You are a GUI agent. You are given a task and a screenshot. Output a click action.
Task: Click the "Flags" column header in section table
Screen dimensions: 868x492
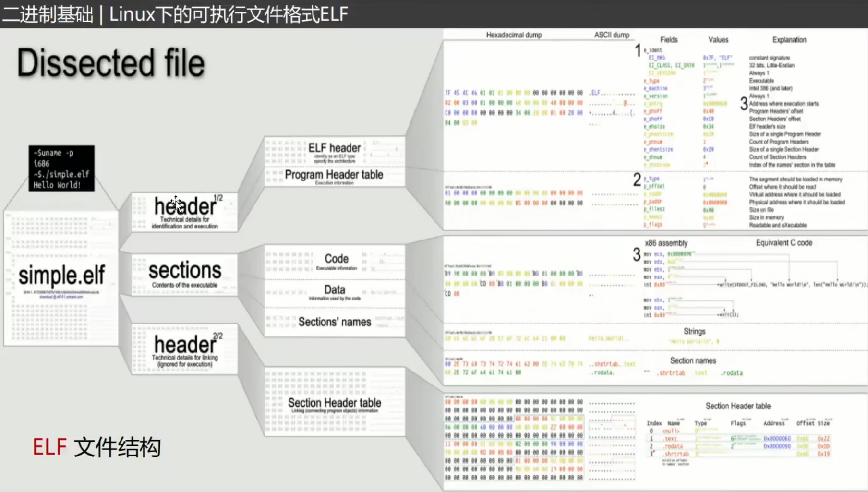click(738, 423)
